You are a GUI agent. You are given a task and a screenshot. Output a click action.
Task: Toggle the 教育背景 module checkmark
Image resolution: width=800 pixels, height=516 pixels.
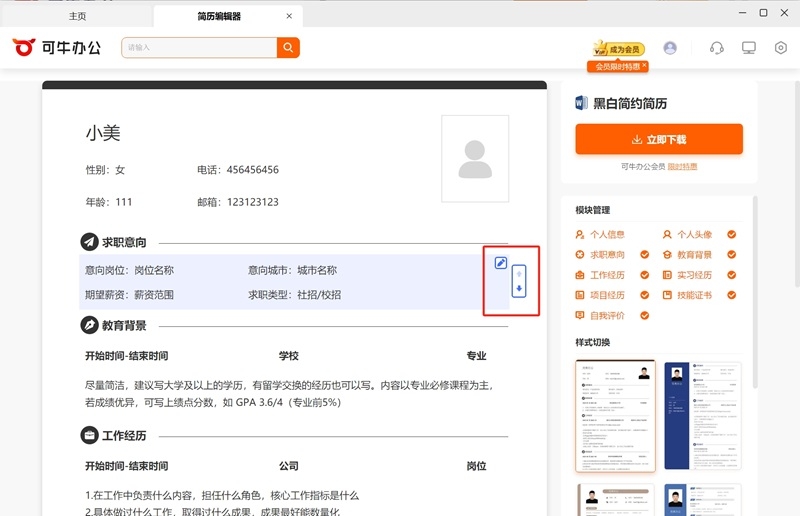[732, 255]
